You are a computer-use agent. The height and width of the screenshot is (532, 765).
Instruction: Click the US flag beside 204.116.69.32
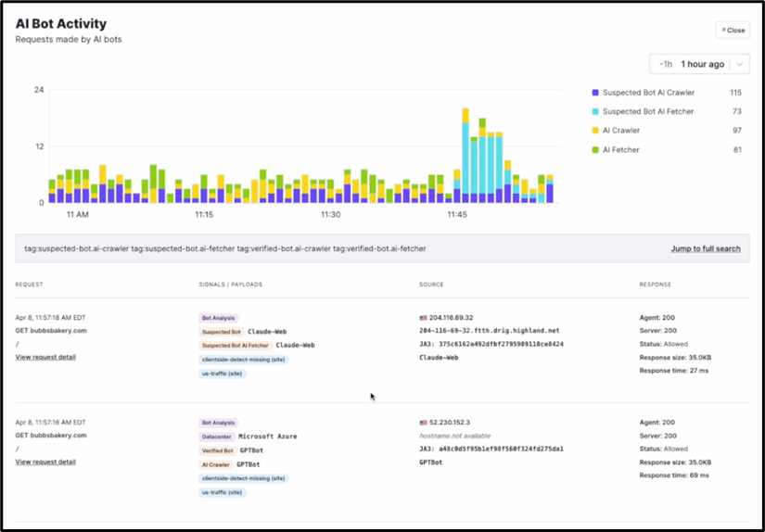click(x=423, y=317)
